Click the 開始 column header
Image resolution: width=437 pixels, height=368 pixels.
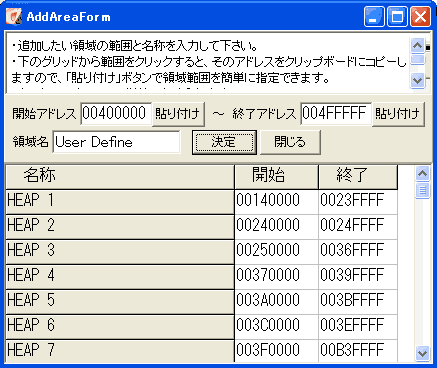tap(276, 177)
